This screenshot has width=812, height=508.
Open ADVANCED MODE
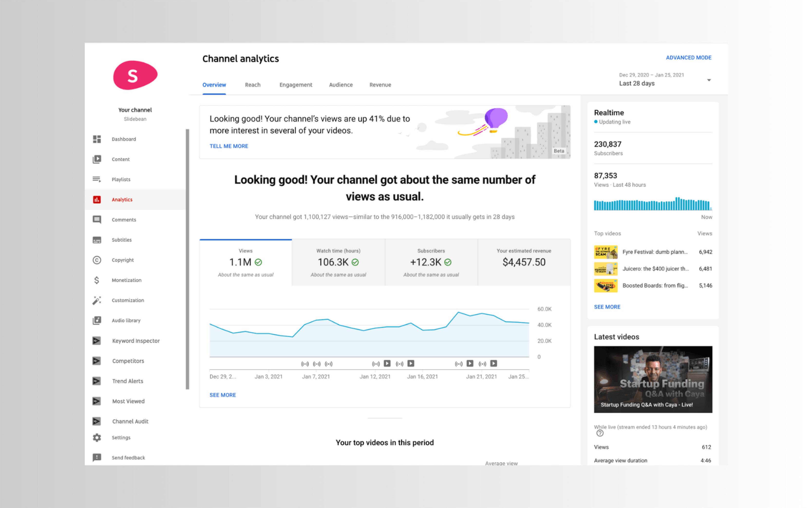pos(689,57)
